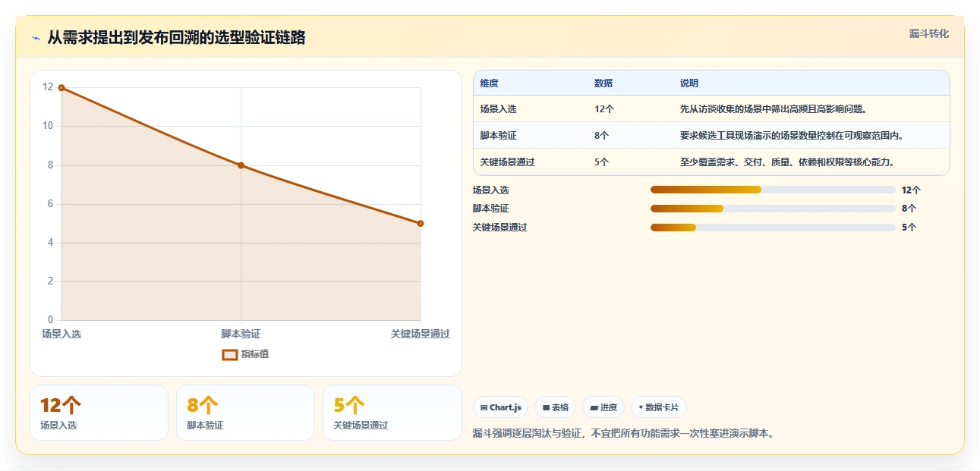Click the 数据 column header
The width and height of the screenshot is (980, 471).
click(x=603, y=83)
